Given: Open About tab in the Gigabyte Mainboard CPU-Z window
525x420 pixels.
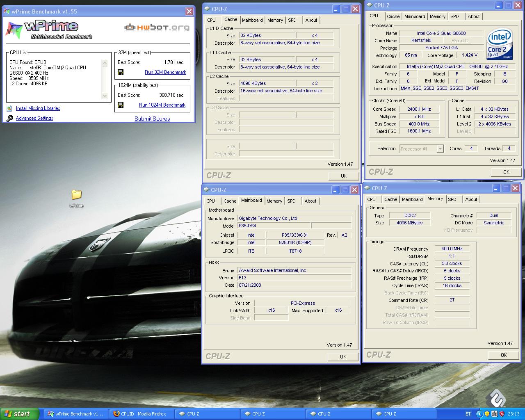Looking at the screenshot, I should tap(310, 201).
